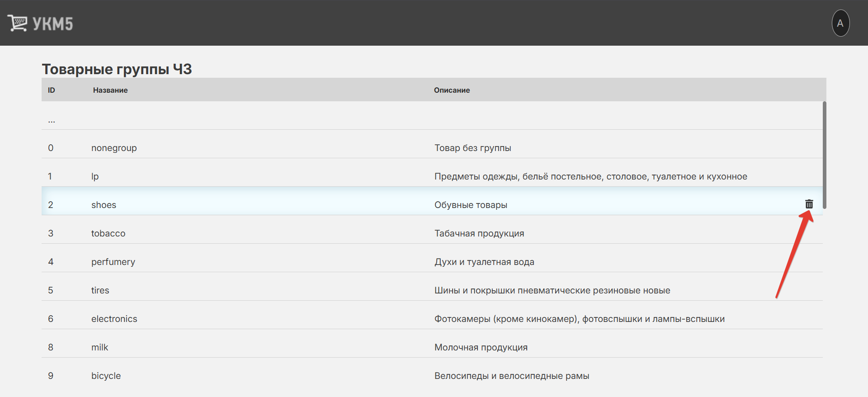The width and height of the screenshot is (868, 397).
Task: Click the Обувные товары description
Action: [x=471, y=205]
